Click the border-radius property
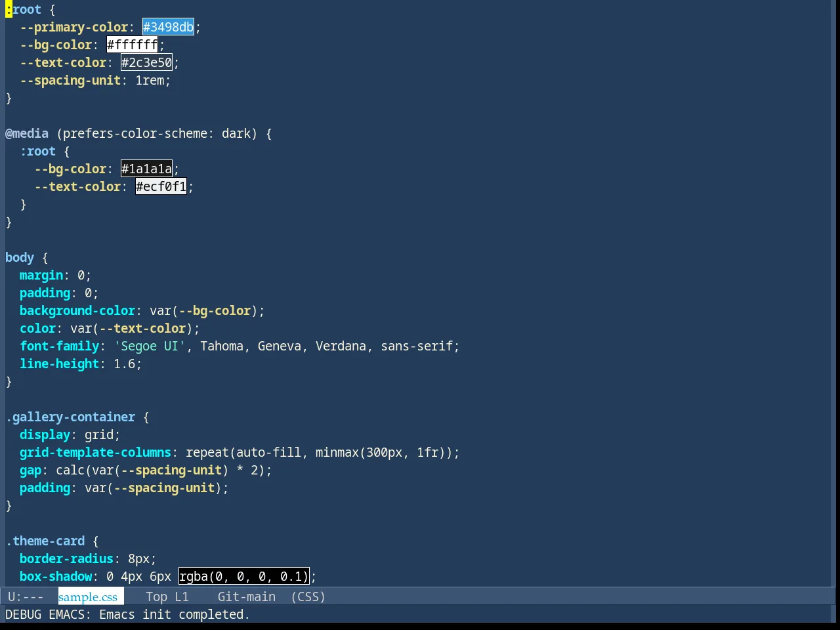 (66, 558)
